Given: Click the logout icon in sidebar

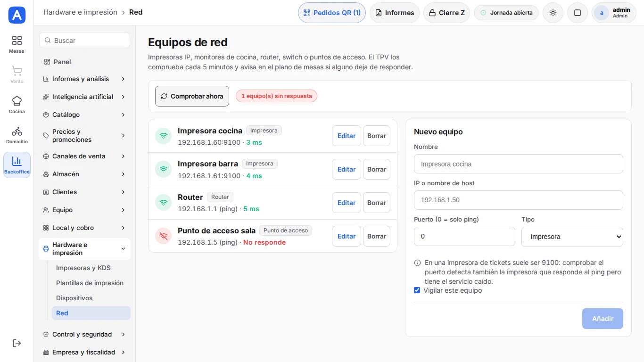Looking at the screenshot, I should 17,343.
